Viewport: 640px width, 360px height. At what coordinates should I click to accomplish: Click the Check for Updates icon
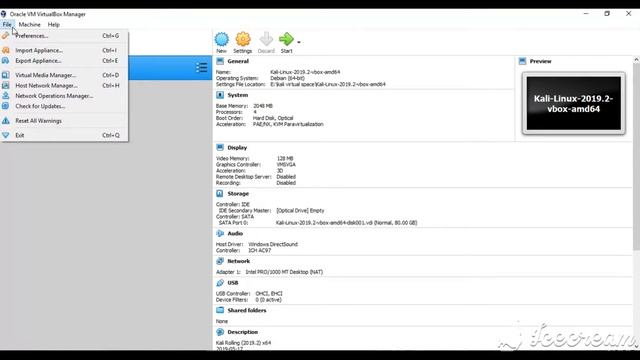(5, 106)
